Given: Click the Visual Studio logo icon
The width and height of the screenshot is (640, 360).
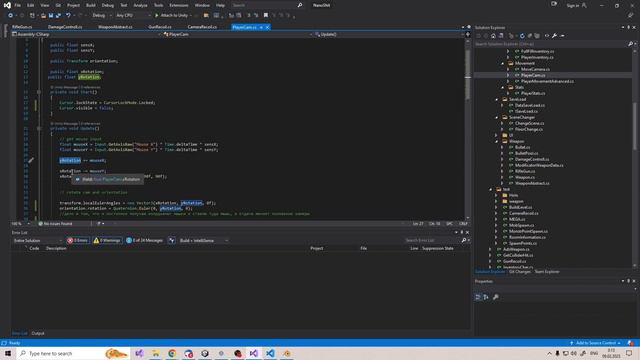Looking at the screenshot, I should point(7,5).
